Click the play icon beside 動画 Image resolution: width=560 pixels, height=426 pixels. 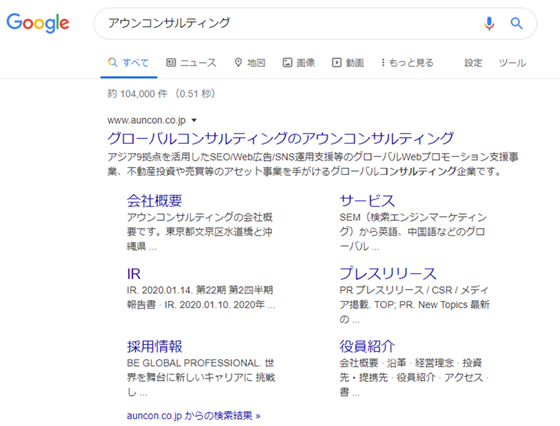tap(336, 63)
